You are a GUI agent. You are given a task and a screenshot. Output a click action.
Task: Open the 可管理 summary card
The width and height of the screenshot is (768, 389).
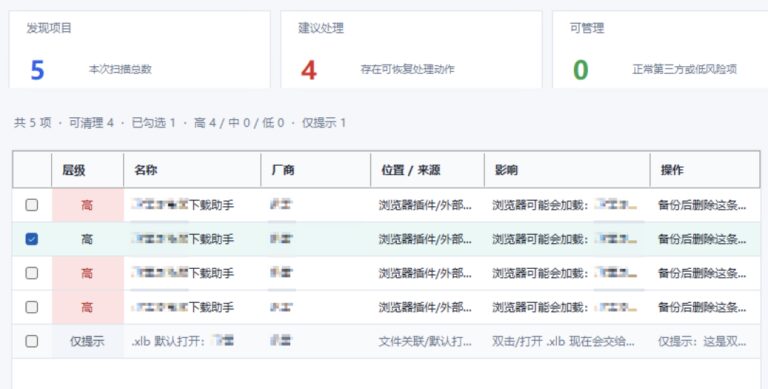(660, 49)
